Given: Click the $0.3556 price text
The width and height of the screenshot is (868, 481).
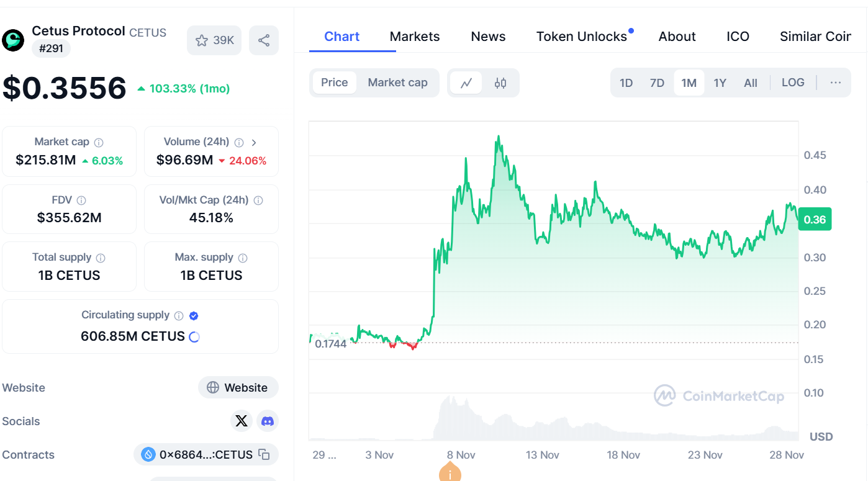Looking at the screenshot, I should [65, 88].
